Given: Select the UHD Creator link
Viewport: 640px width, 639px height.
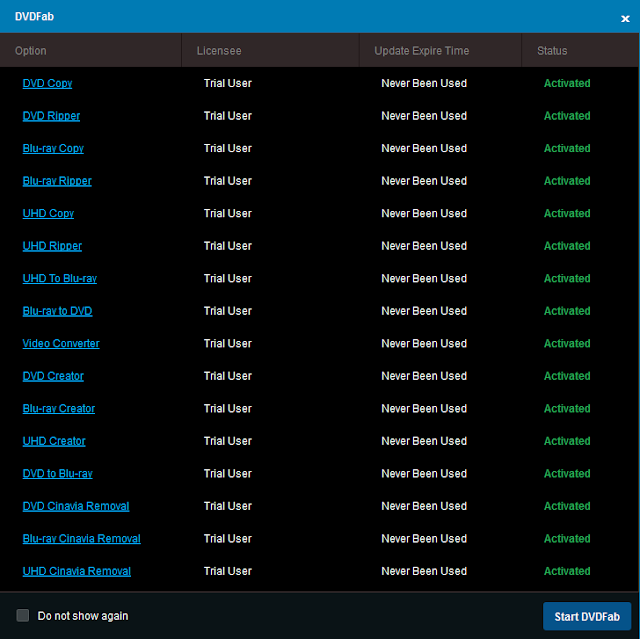Looking at the screenshot, I should pyautogui.click(x=54, y=441).
